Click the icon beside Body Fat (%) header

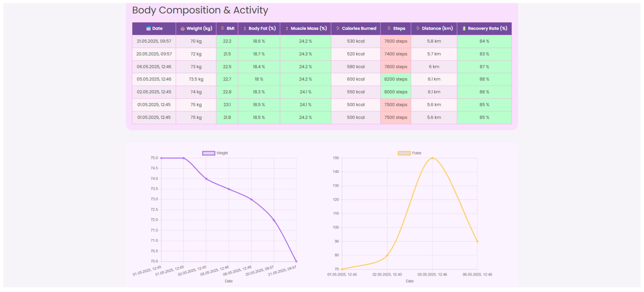coord(245,28)
